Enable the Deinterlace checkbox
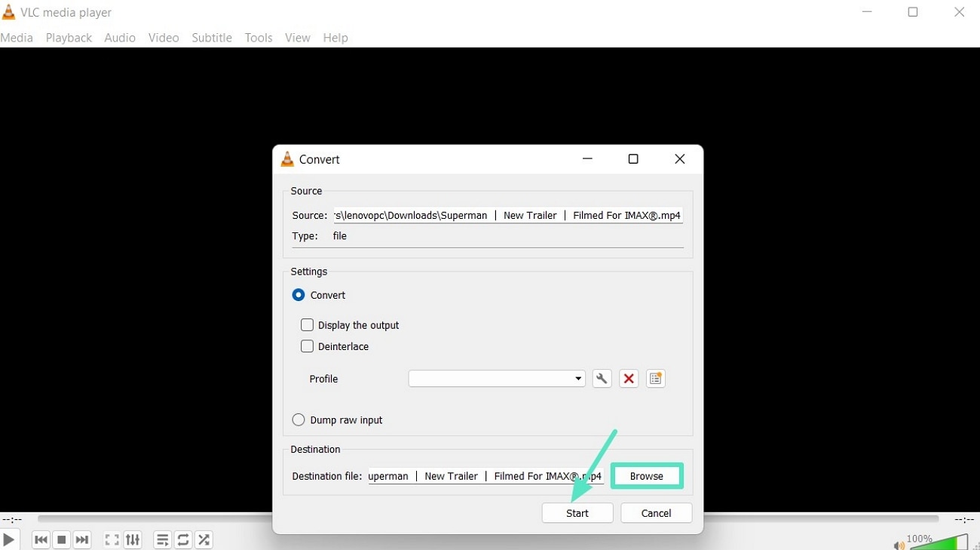 (307, 346)
